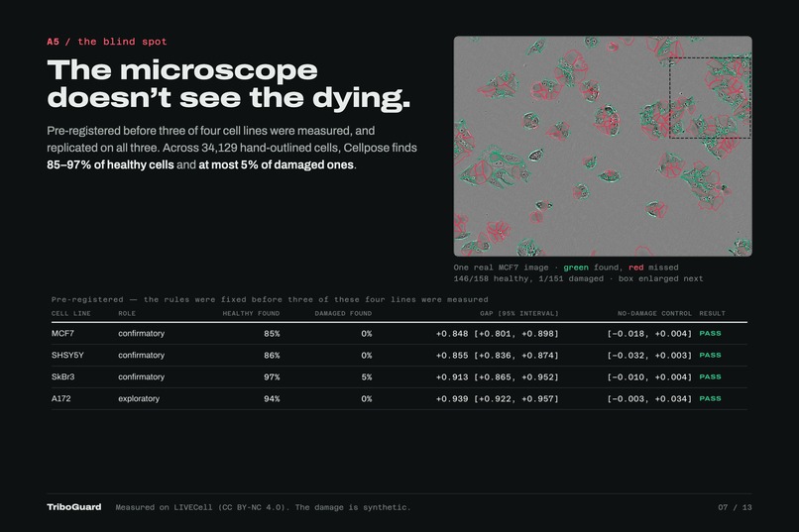Image resolution: width=799 pixels, height=532 pixels.
Task: Click the HEALTHY FOUND column header
Action: point(251,314)
